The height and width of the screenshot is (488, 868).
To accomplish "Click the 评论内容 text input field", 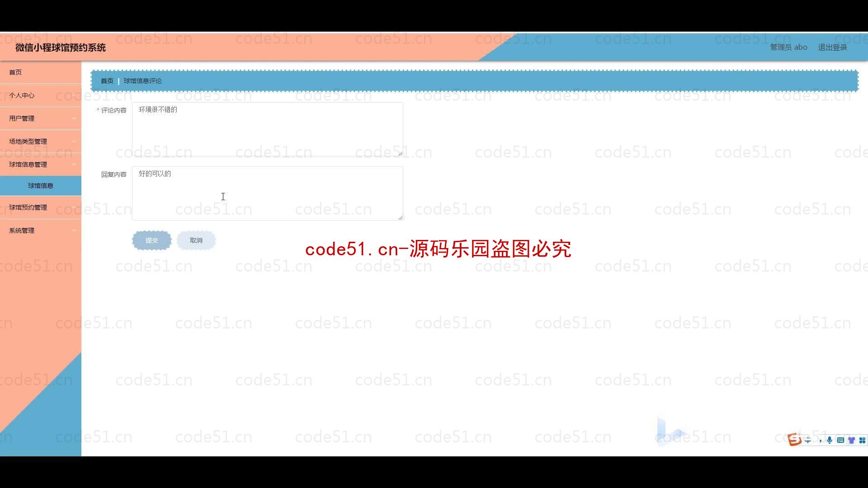I will pyautogui.click(x=267, y=129).
